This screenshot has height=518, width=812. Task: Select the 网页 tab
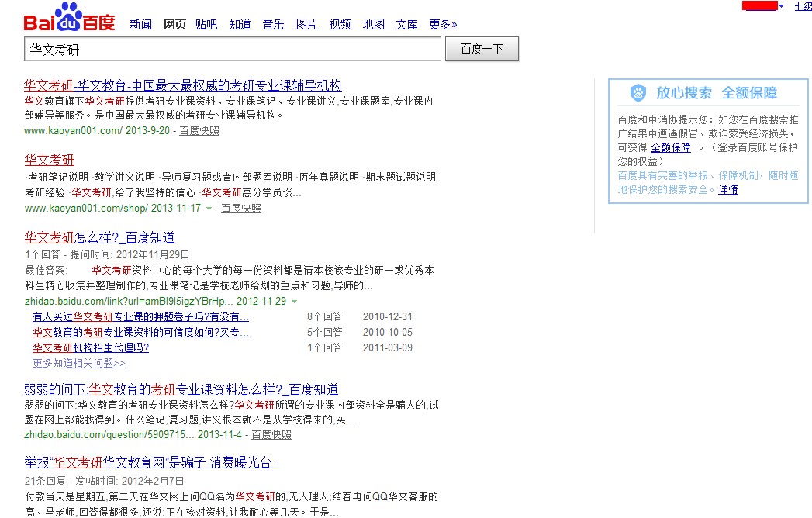[174, 24]
